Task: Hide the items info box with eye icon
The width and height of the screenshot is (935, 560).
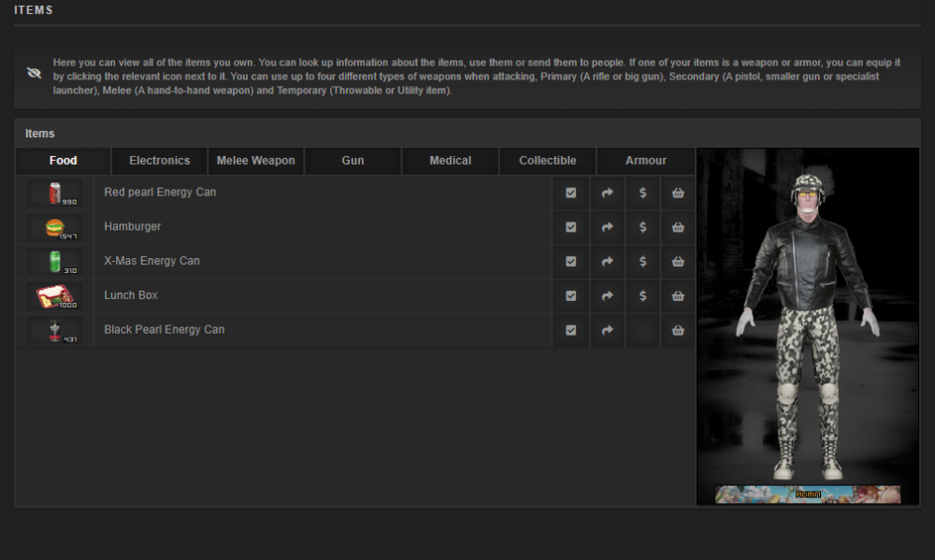Action: click(35, 73)
